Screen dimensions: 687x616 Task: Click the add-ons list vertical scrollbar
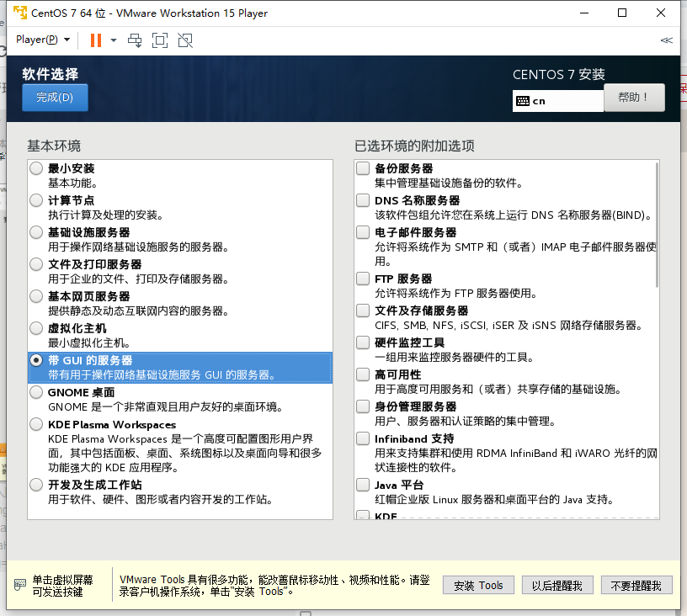[x=657, y=225]
